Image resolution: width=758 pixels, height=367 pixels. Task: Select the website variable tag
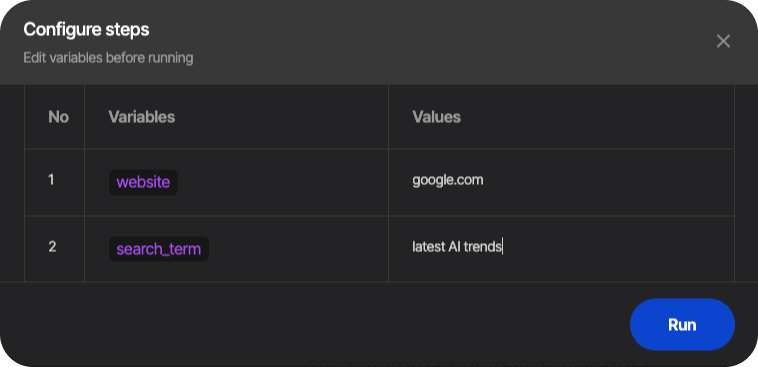pos(144,182)
